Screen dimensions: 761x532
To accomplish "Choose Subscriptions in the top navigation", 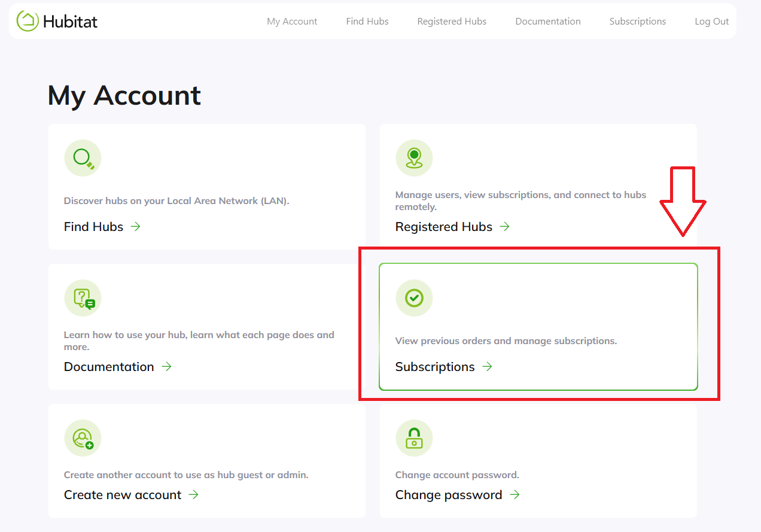I will [x=637, y=22].
